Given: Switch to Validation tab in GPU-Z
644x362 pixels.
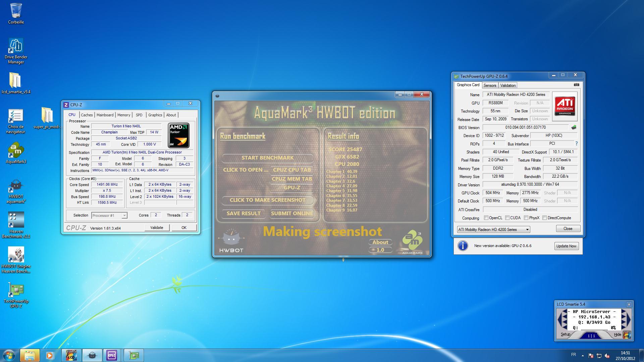Looking at the screenshot, I should [508, 85].
